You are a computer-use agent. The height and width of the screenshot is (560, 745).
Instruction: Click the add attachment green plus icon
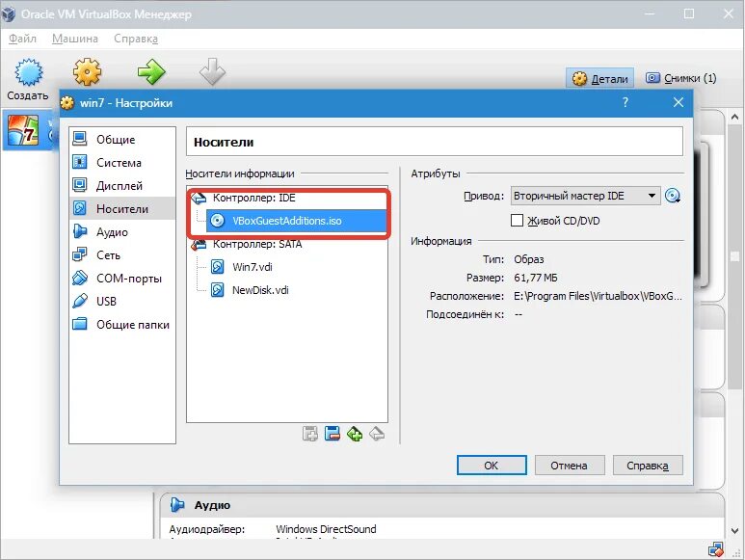point(355,434)
